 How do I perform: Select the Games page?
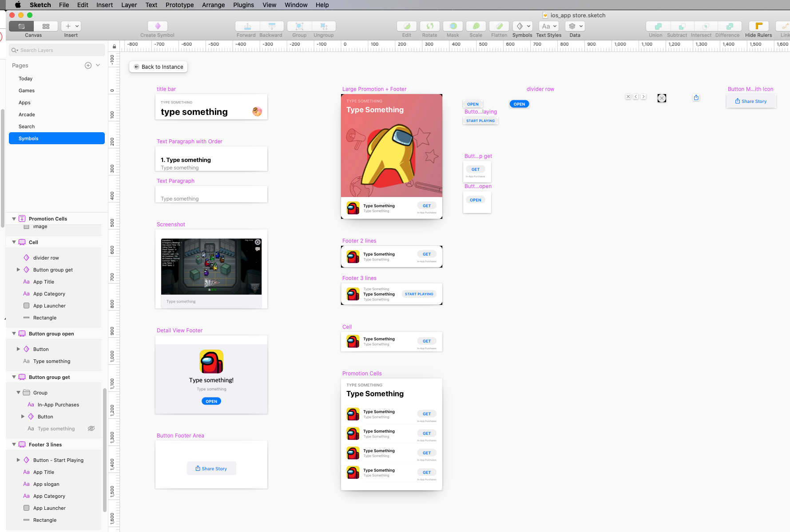[x=57, y=91]
